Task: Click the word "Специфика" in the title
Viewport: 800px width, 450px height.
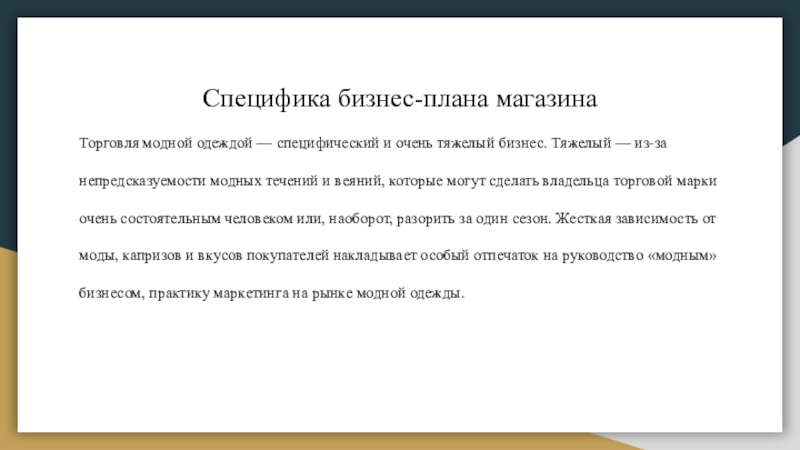Action: click(x=266, y=98)
